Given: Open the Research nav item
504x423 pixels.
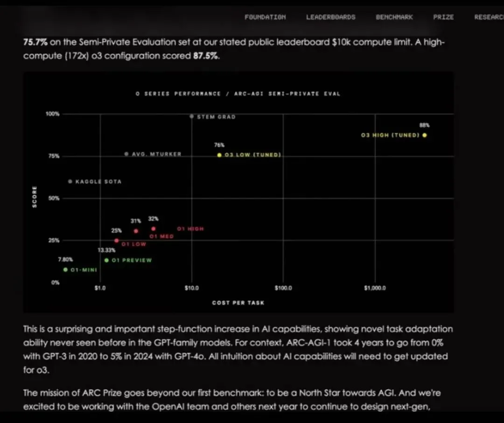Looking at the screenshot, I should [x=489, y=17].
